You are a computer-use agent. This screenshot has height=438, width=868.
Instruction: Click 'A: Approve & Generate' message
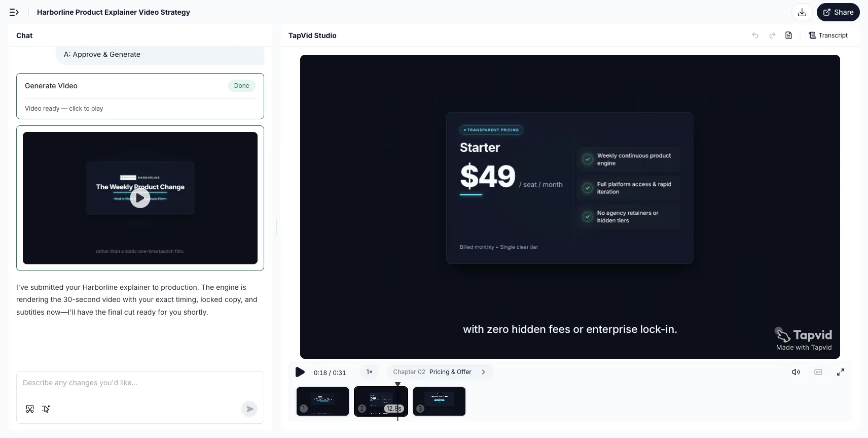[102, 54]
